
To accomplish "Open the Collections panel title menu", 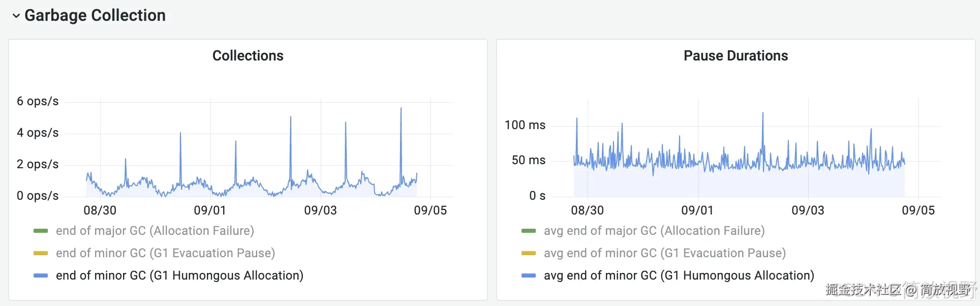I will coord(248,55).
